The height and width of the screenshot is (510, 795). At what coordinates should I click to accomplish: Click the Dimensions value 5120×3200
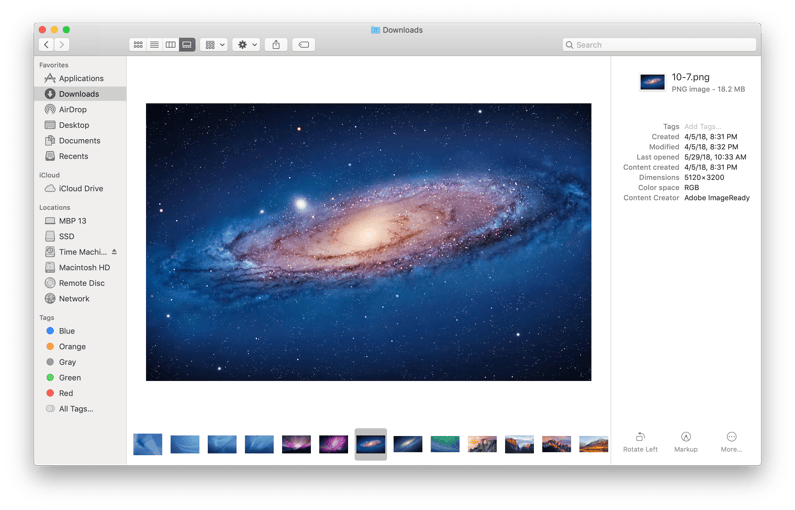(704, 177)
